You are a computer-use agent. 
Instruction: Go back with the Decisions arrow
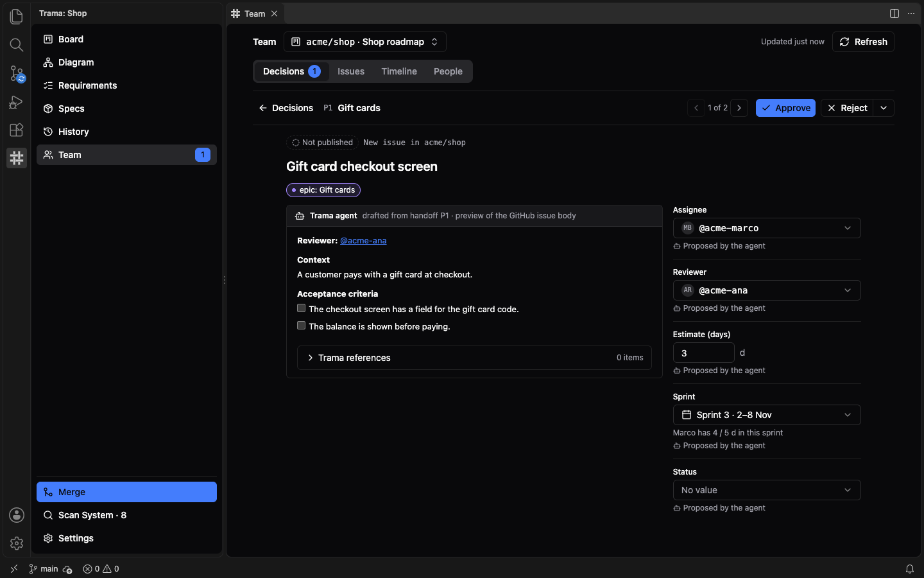[286, 108]
